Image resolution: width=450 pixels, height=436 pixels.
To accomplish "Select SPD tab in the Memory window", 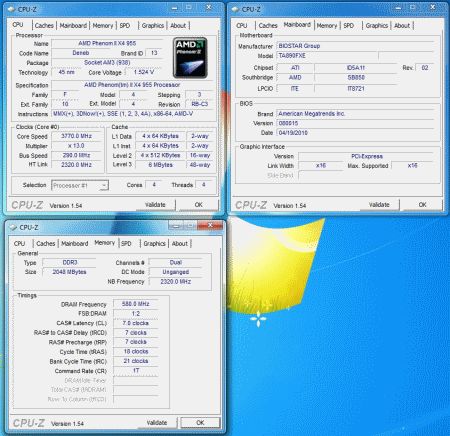I will (126, 244).
